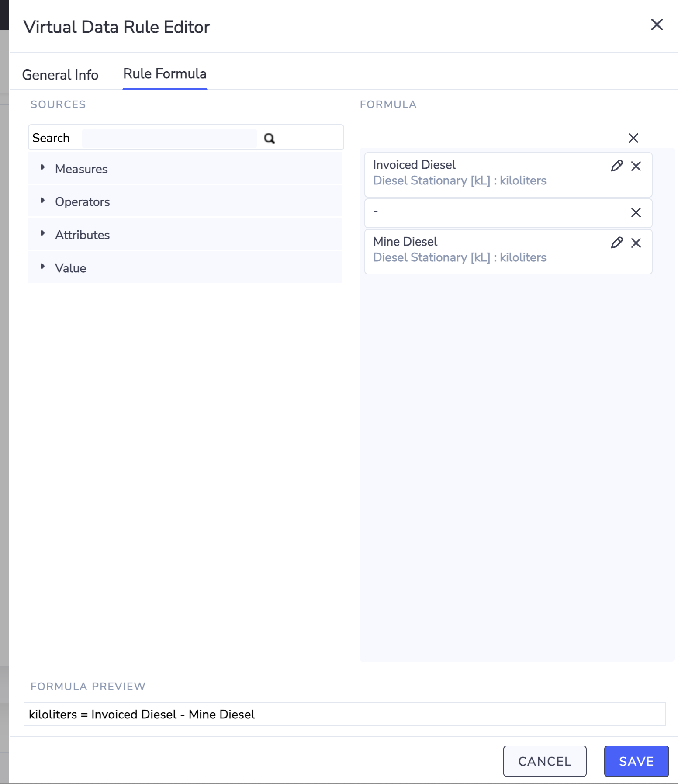Viewport: 678px width, 784px height.
Task: Click the Cancel button
Action: pyautogui.click(x=544, y=761)
